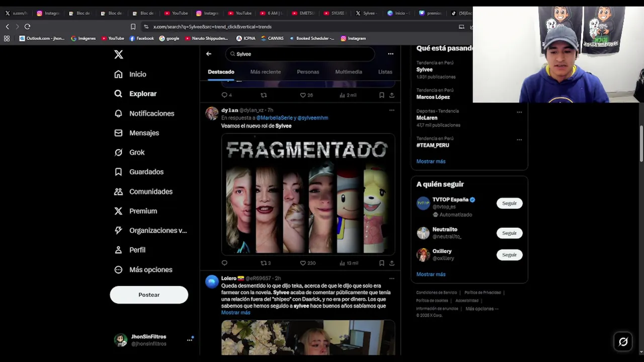Click the Más opciones circle icon

tap(118, 269)
